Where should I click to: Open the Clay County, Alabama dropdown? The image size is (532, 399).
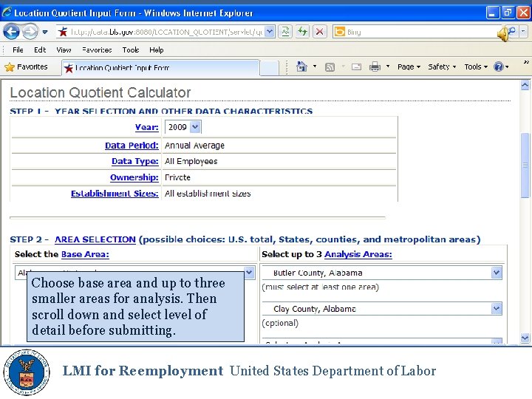pyautogui.click(x=383, y=309)
